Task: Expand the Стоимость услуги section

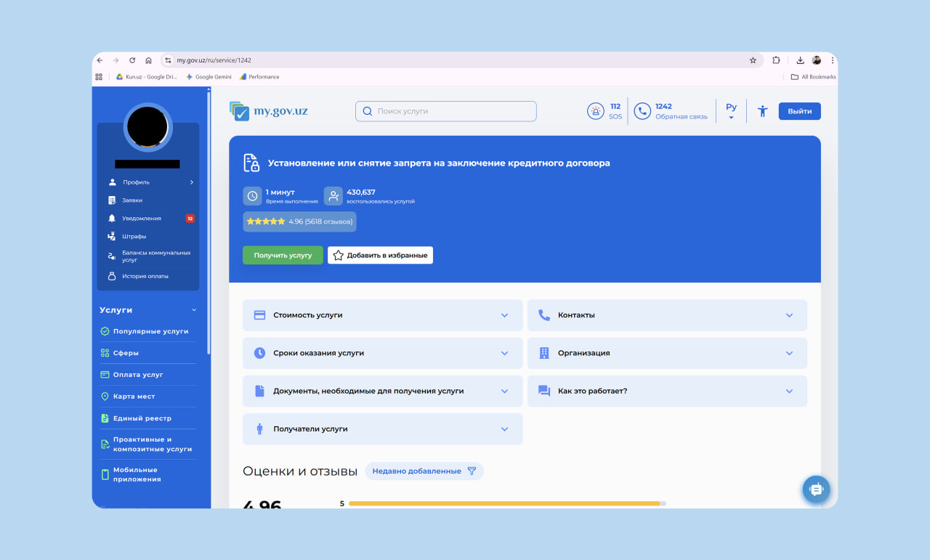Action: [x=382, y=315]
